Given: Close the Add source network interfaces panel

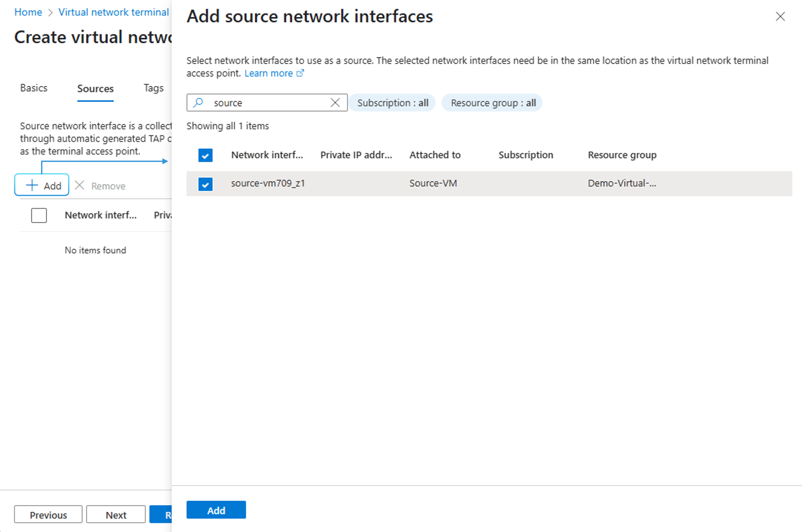Looking at the screenshot, I should pyautogui.click(x=780, y=16).
